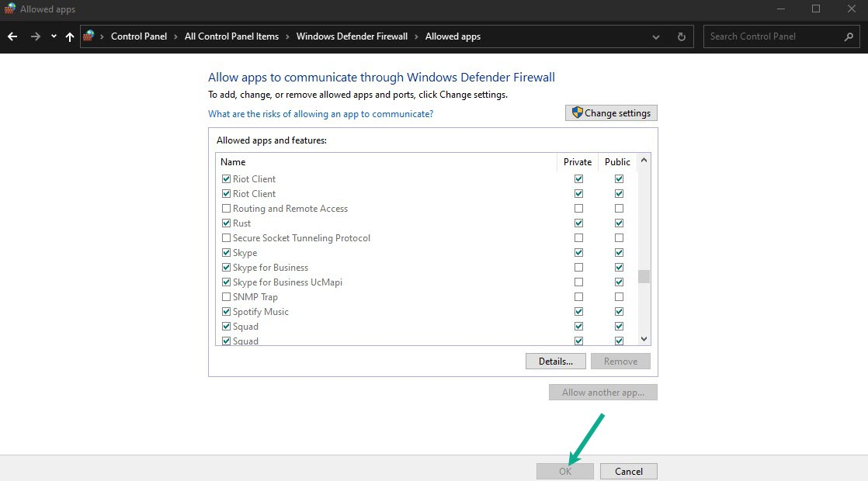Screen dimensions: 868x481
Task: Toggle Private access for Skype
Action: 578,253
